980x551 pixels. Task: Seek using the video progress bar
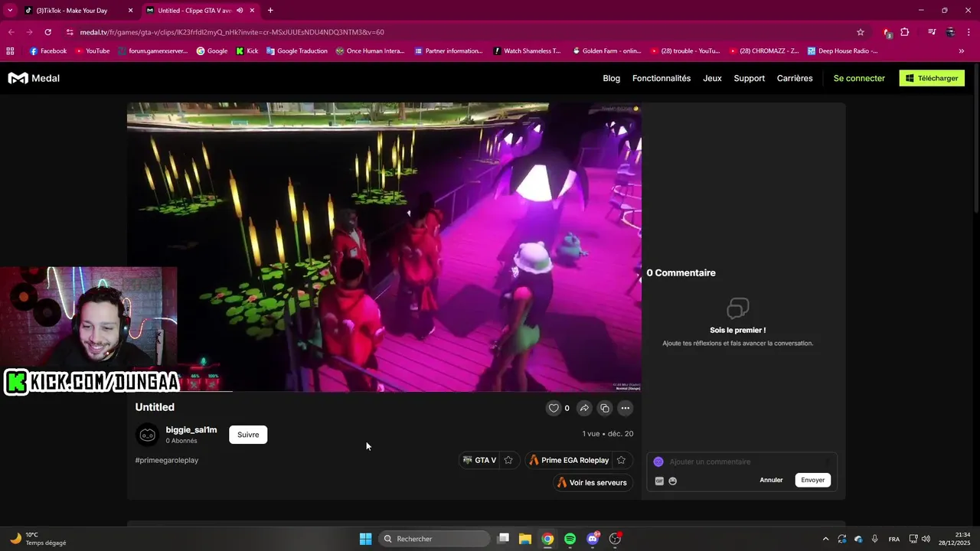click(x=384, y=391)
